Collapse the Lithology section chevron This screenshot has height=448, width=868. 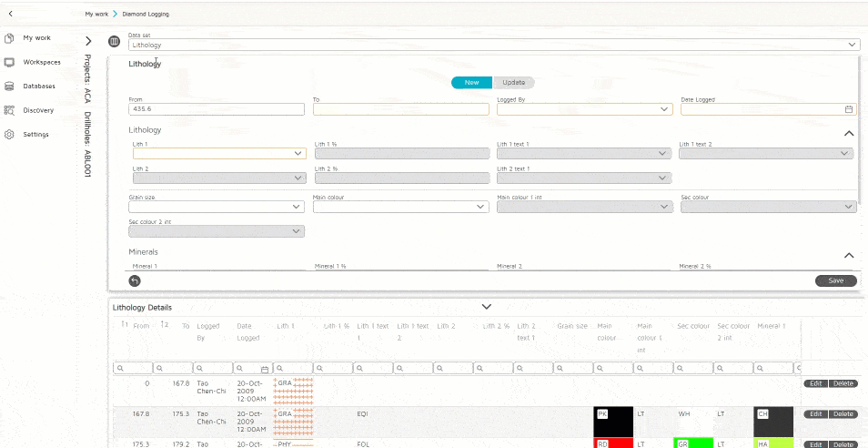[848, 133]
